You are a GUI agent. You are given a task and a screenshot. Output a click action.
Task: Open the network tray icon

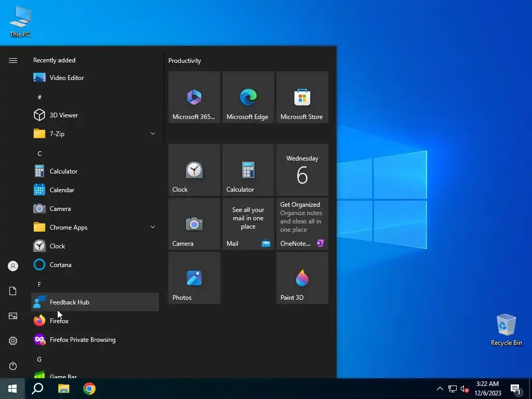453,389
